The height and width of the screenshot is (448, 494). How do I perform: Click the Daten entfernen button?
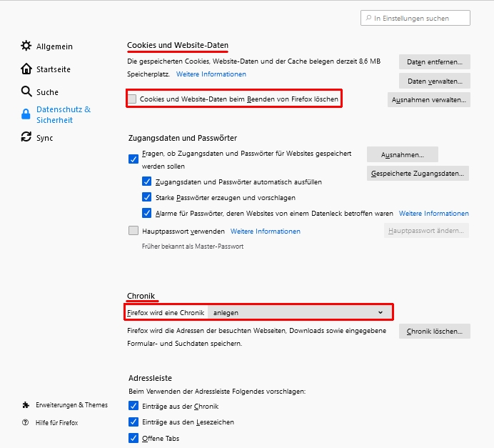pyautogui.click(x=434, y=61)
